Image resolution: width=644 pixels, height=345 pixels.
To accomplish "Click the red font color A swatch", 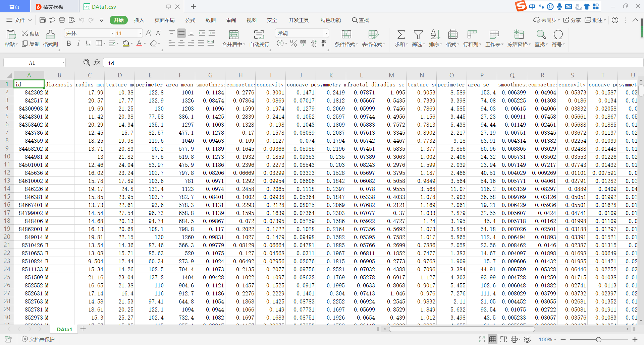I will [139, 44].
